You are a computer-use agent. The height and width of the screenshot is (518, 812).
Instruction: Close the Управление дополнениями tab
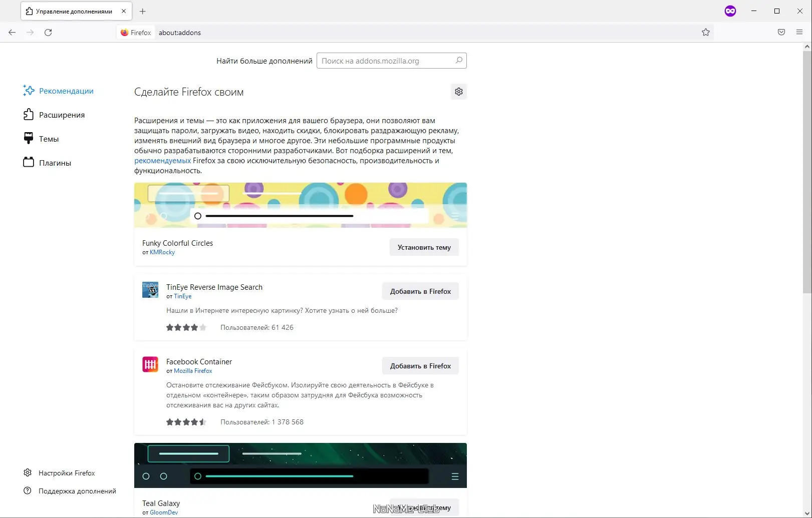coord(124,11)
